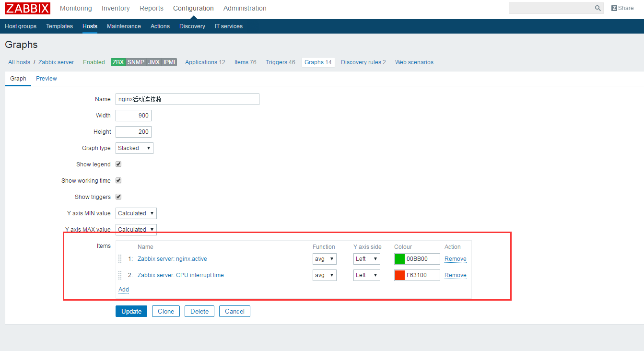Go to Host groups submenu
This screenshot has width=644, height=351.
(21, 26)
